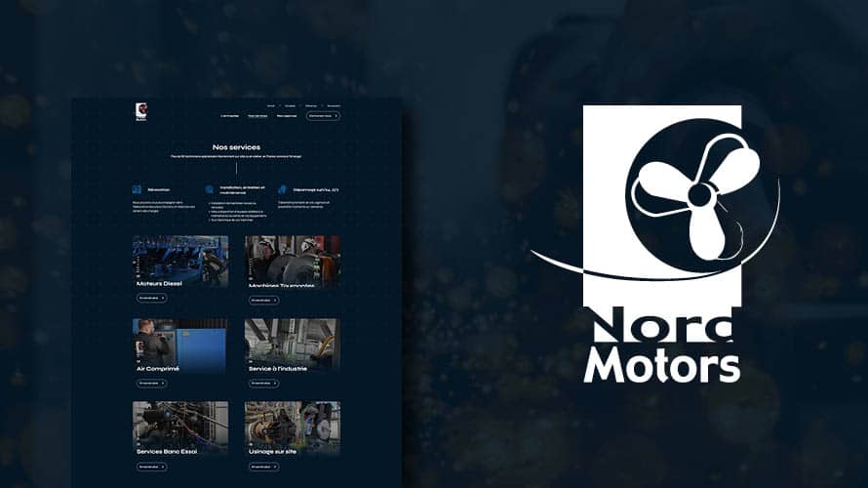Image resolution: width=868 pixels, height=488 pixels.
Task: Click the Usinage sur site card title
Action: click(272, 452)
